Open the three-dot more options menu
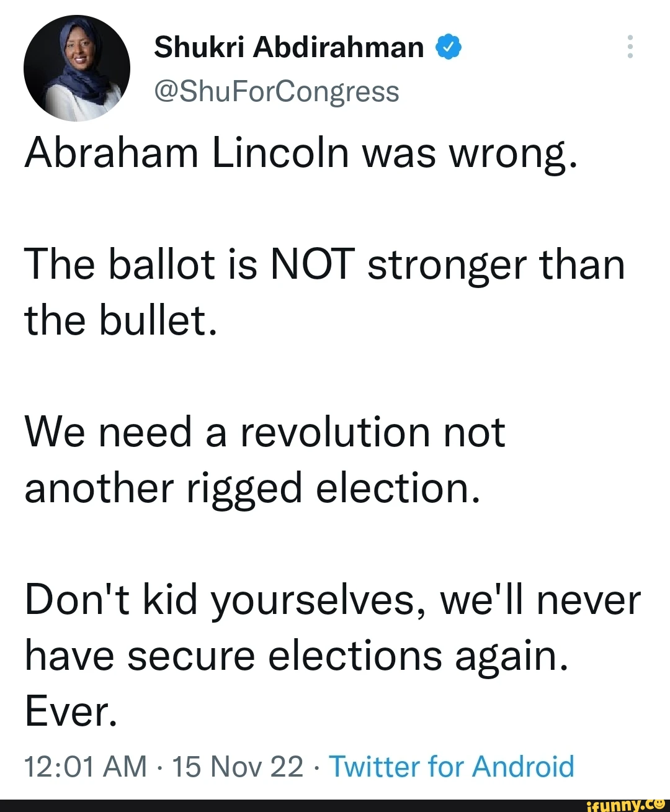Screen dimensions: 670x812 (630, 47)
